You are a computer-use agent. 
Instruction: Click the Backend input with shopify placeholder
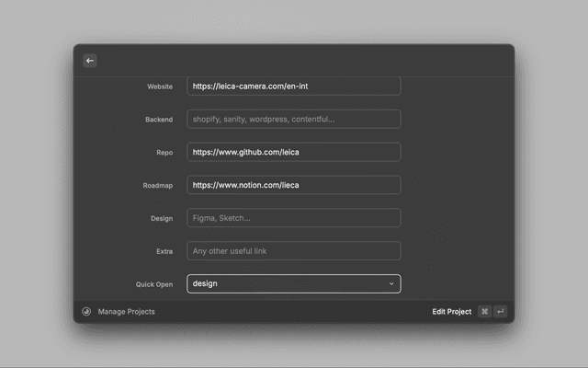pyautogui.click(x=293, y=120)
